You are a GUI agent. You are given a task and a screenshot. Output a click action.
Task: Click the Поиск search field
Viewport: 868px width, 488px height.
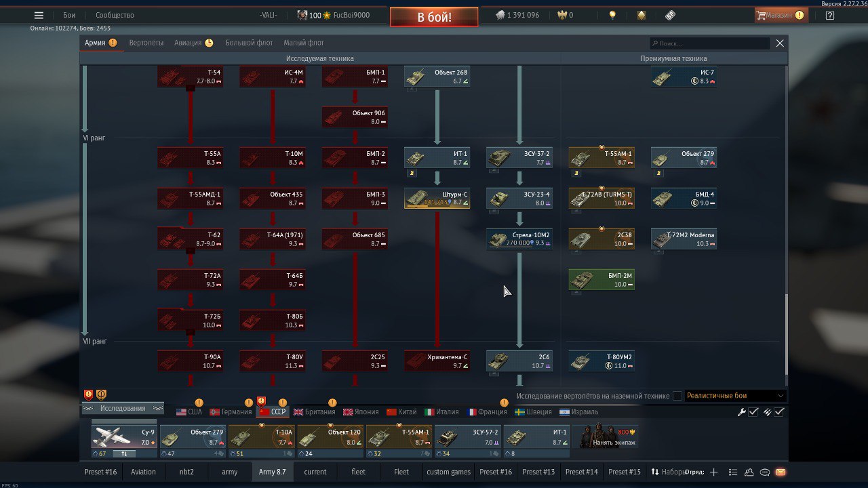click(710, 43)
